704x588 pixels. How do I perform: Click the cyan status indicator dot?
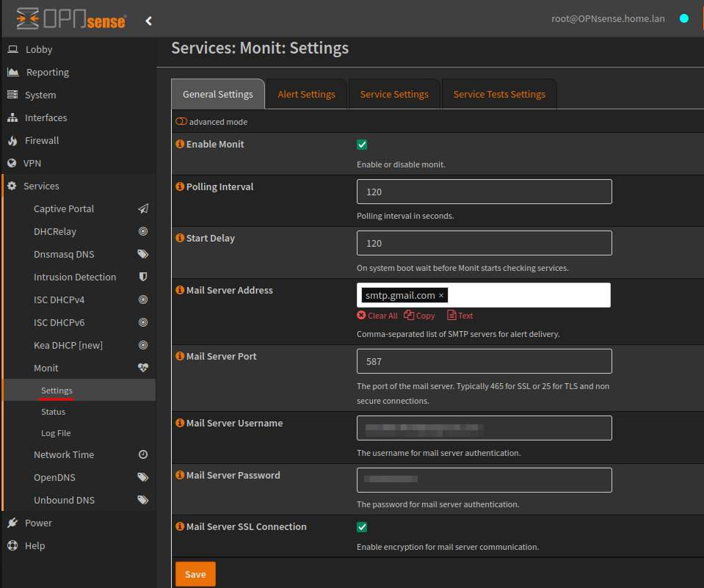[683, 18]
